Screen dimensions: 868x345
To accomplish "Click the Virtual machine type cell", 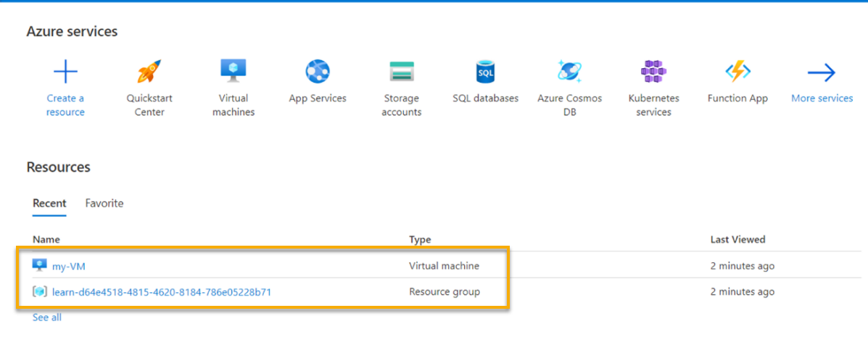I will coord(444,266).
